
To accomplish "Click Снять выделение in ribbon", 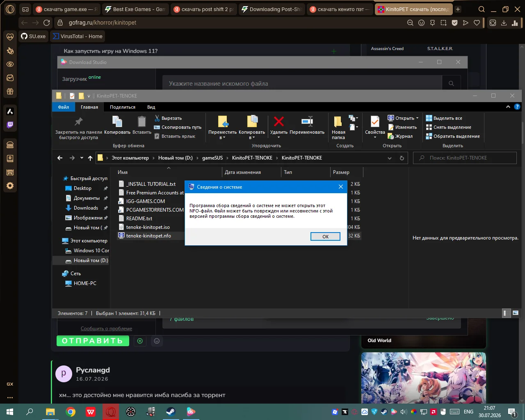I will [449, 127].
